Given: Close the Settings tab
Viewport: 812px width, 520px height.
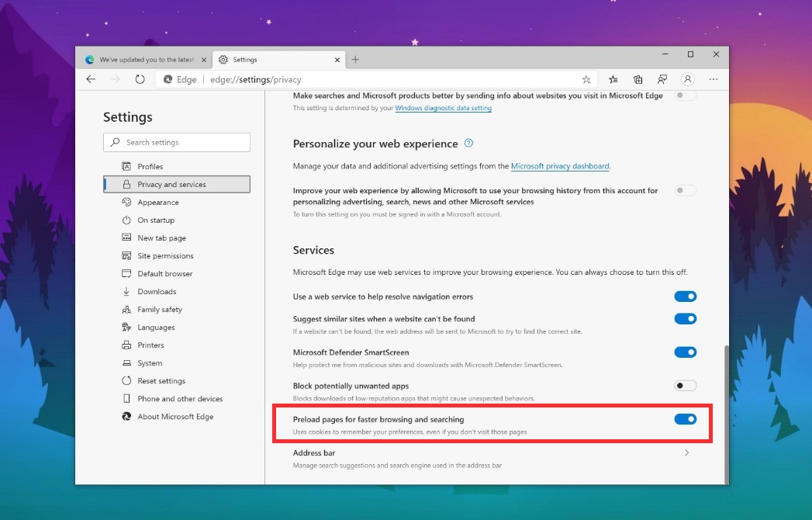Looking at the screenshot, I should click(x=337, y=60).
